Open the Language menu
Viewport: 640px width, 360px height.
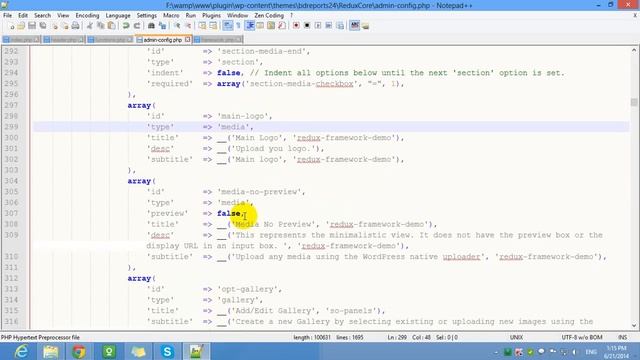118,16
